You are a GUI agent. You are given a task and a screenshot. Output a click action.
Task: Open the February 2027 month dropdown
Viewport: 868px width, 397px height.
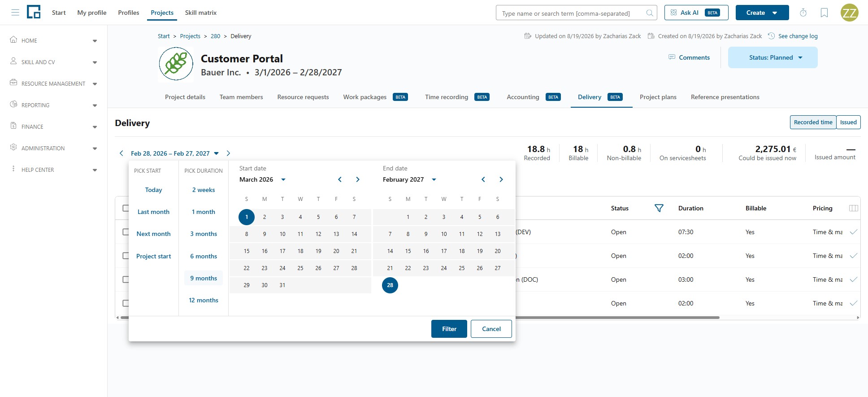409,179
